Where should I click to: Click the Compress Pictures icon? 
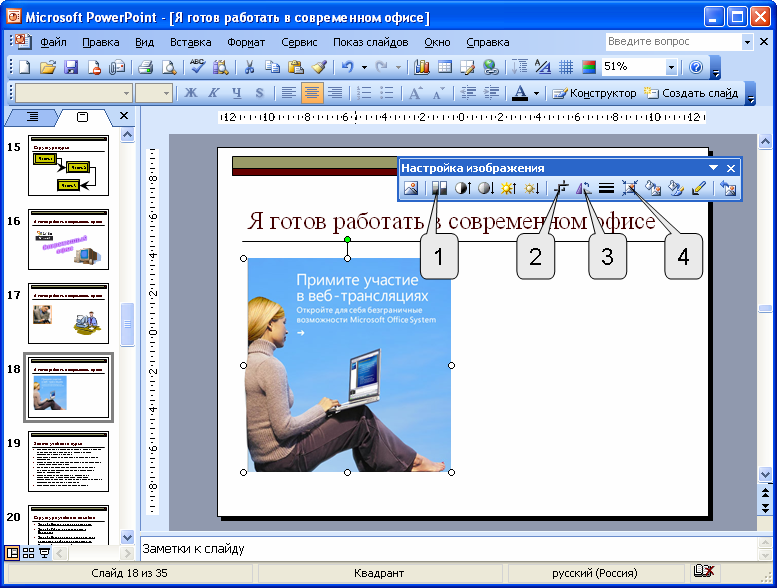click(x=630, y=188)
